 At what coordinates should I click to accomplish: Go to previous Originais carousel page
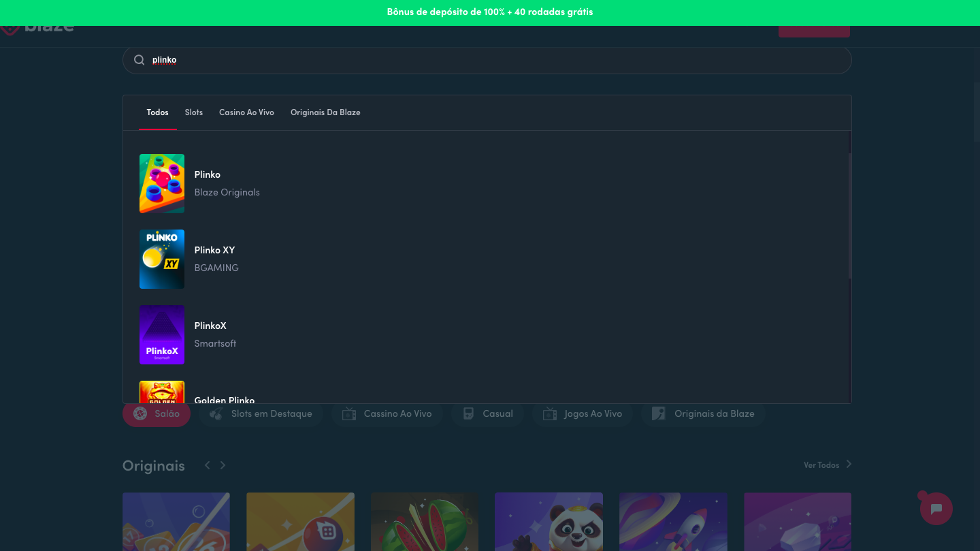(207, 465)
